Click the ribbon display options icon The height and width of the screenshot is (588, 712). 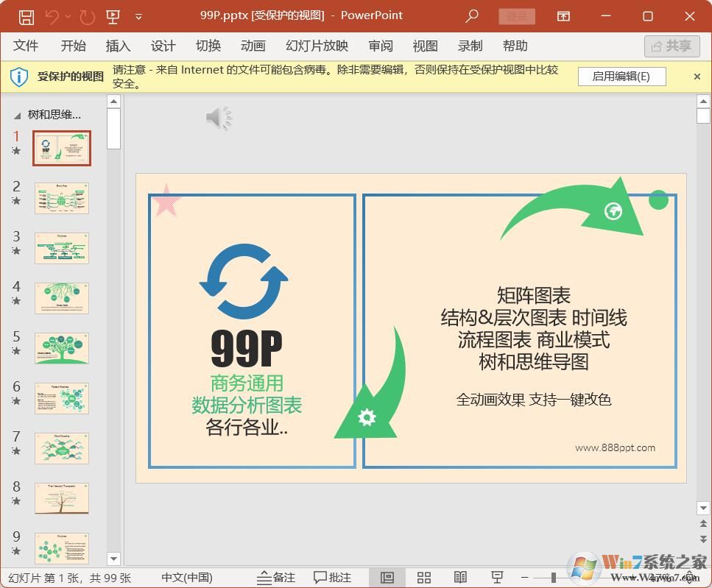point(563,16)
